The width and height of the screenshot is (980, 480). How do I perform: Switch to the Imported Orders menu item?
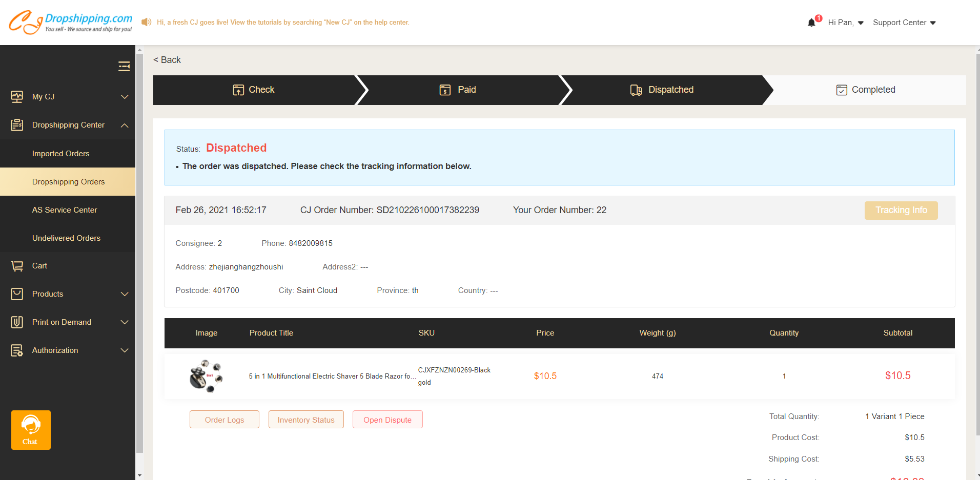click(x=60, y=153)
